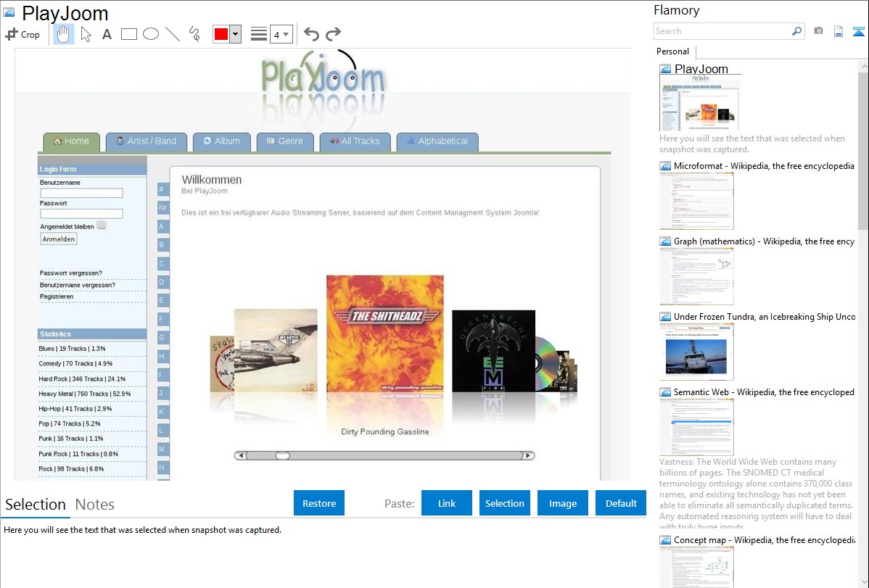Click the red color swatch
Image resolution: width=869 pixels, height=588 pixels.
(x=221, y=34)
